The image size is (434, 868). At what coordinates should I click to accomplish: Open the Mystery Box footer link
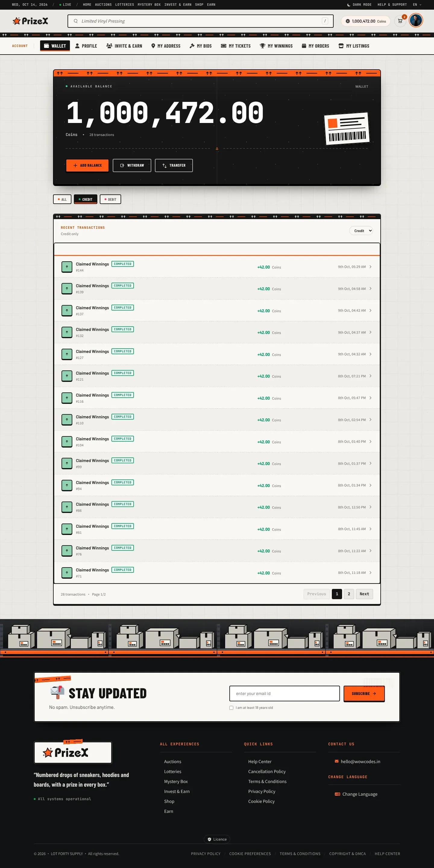point(176,782)
